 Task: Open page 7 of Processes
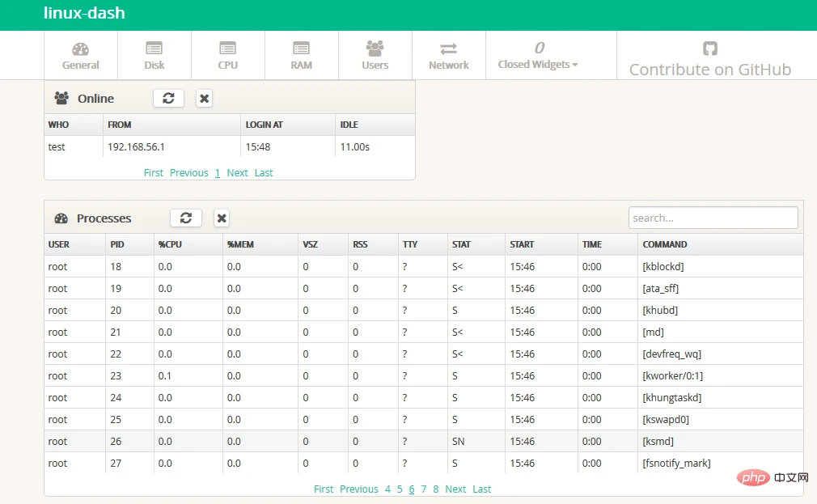(424, 489)
